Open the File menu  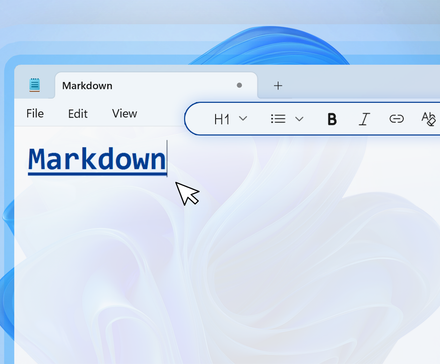(35, 114)
